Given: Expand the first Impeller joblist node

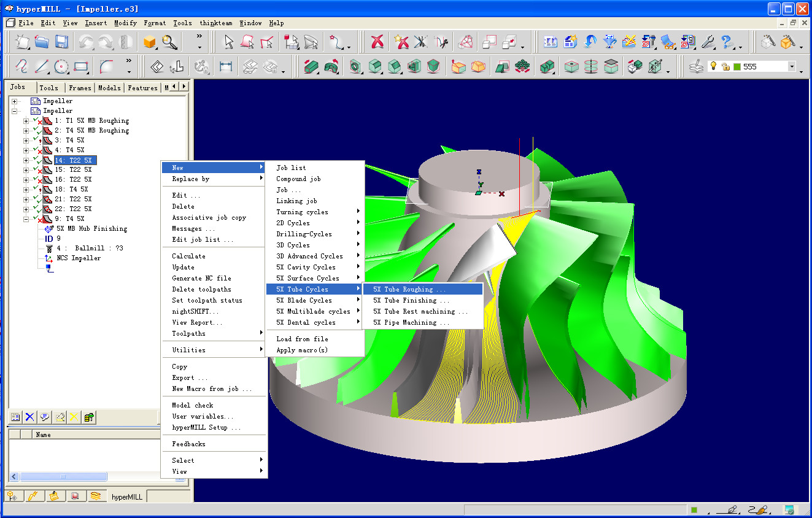Looking at the screenshot, I should pos(14,101).
